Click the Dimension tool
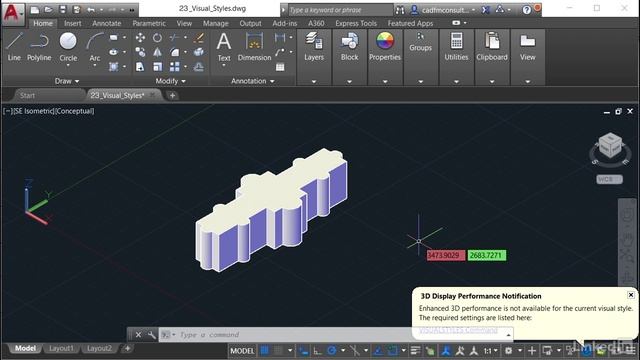This screenshot has height=360, width=640. pos(254,47)
